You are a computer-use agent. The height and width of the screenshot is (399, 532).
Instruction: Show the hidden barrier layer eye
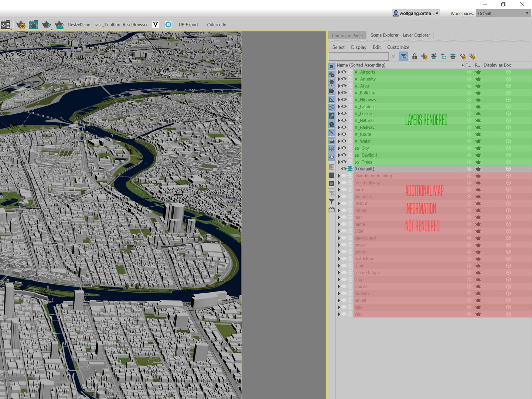click(x=344, y=190)
